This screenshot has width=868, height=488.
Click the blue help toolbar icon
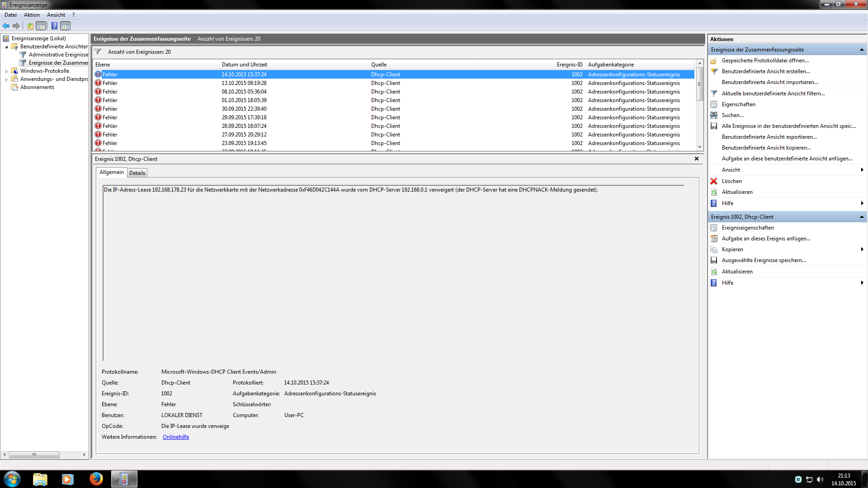(x=54, y=26)
